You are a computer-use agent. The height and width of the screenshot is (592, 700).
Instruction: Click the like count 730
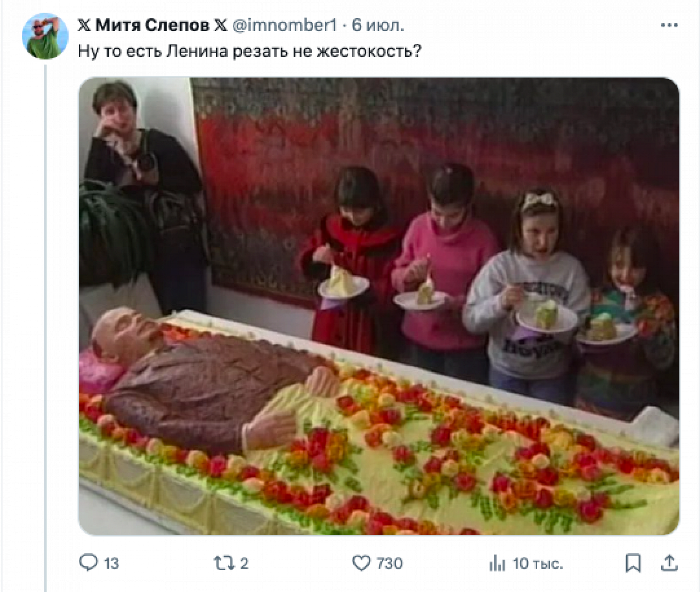point(390,564)
